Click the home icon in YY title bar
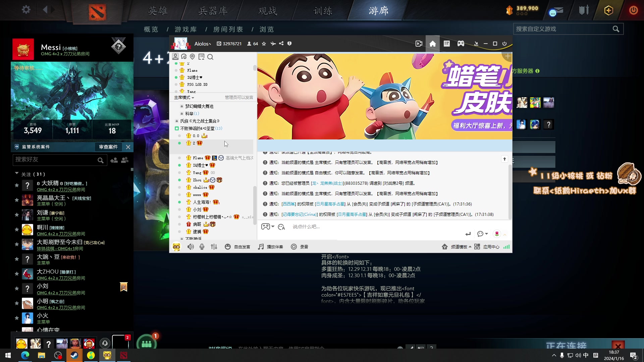The height and width of the screenshot is (362, 644). click(433, 44)
